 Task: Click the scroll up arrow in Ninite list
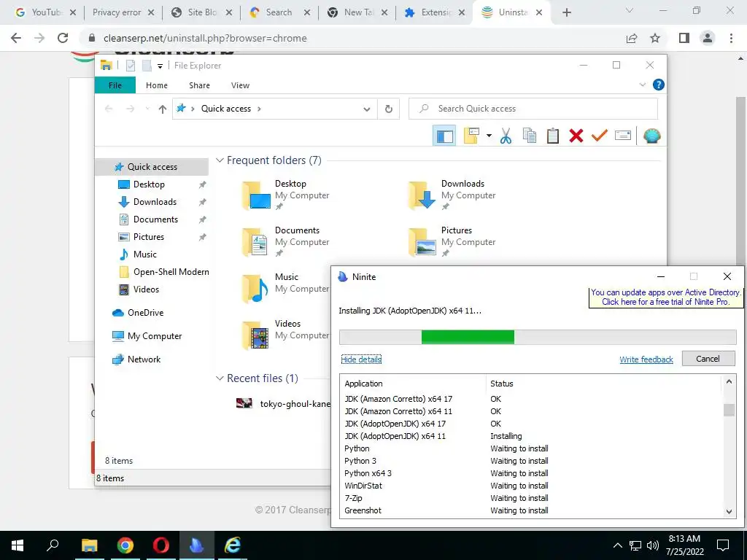[729, 381]
